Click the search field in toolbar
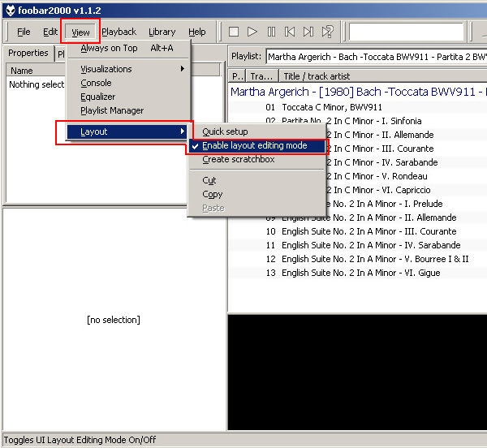487x448 pixels. 407,32
